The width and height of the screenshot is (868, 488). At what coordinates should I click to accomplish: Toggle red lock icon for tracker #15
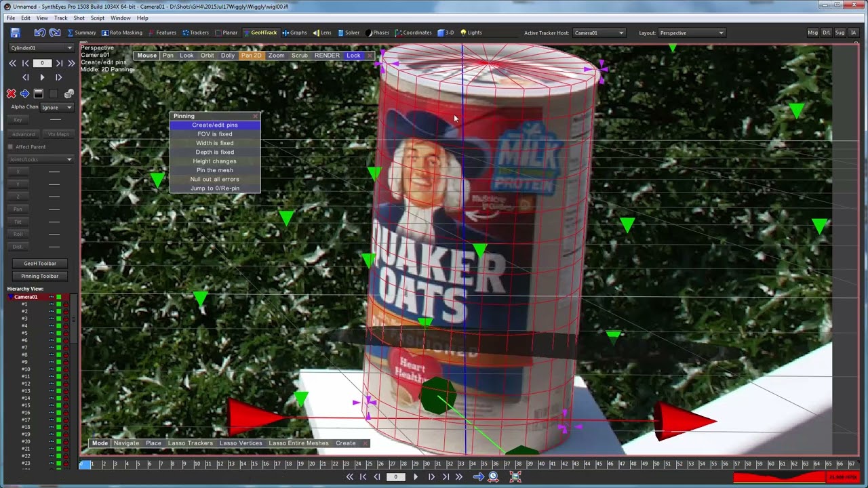(x=66, y=405)
